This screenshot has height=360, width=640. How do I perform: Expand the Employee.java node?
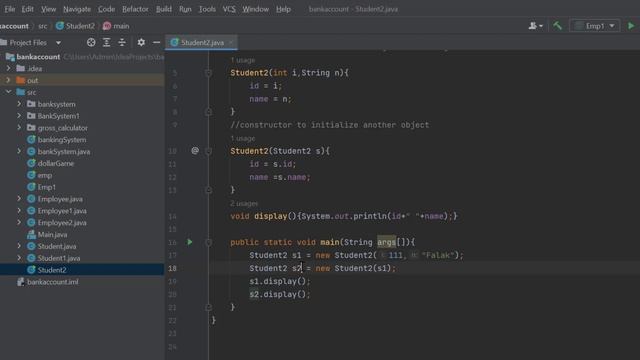coord(19,199)
